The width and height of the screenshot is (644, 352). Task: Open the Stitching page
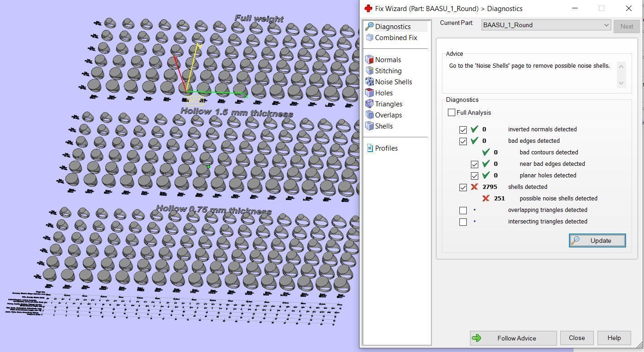[388, 71]
